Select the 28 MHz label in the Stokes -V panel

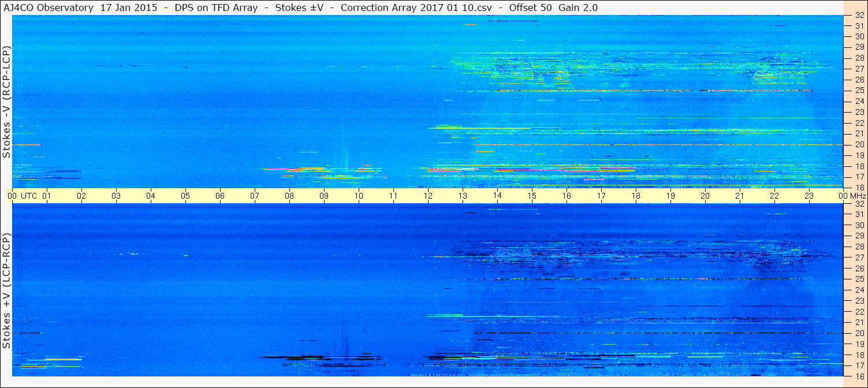859,58
